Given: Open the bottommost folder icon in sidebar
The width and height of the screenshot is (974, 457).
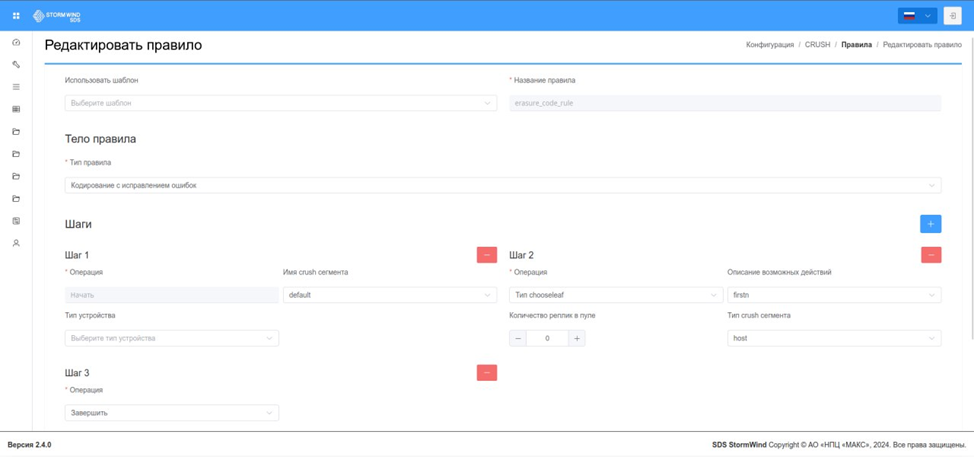Looking at the screenshot, I should click(16, 199).
